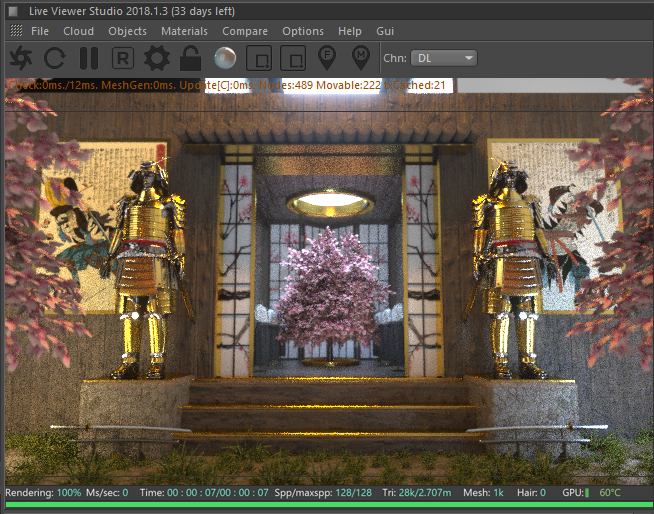Image resolution: width=654 pixels, height=514 pixels.
Task: Click the Spp/maxspp: 128/128 readout
Action: (x=323, y=493)
